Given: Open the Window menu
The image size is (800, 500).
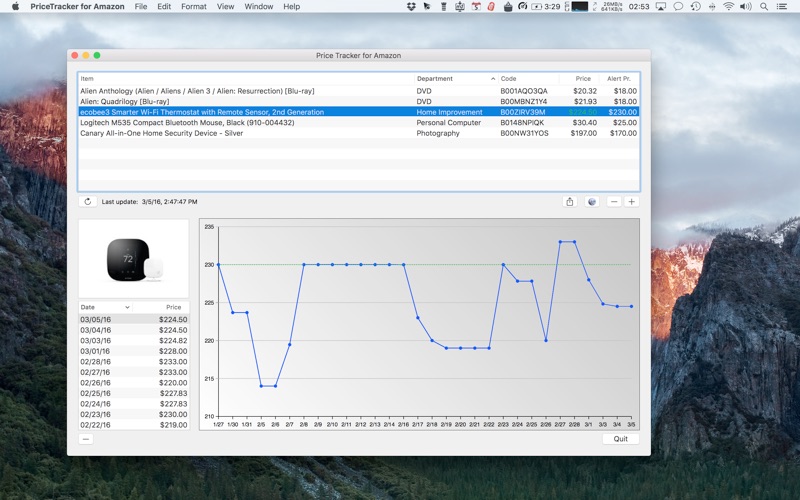Looking at the screenshot, I should click(259, 7).
